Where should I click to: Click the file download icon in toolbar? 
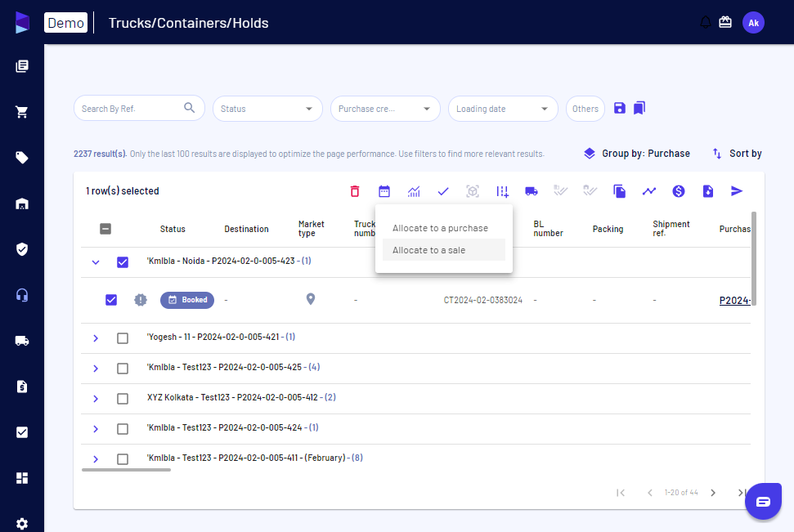708,191
